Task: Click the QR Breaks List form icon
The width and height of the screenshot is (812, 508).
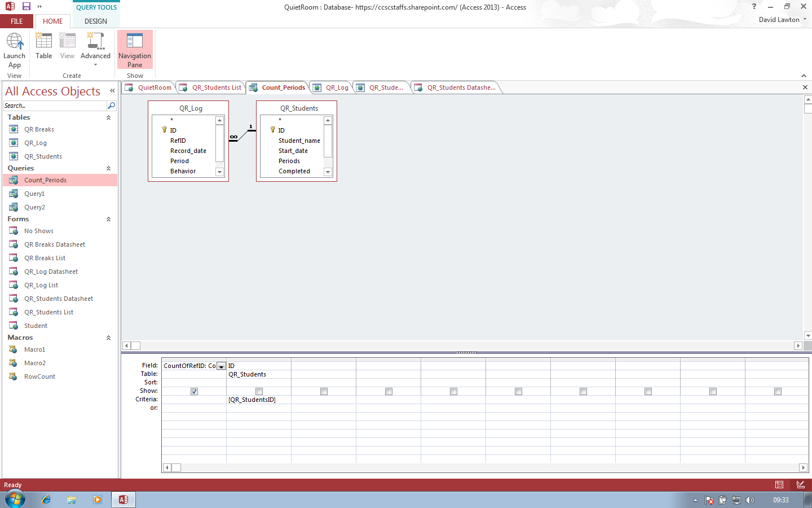Action: pyautogui.click(x=14, y=258)
